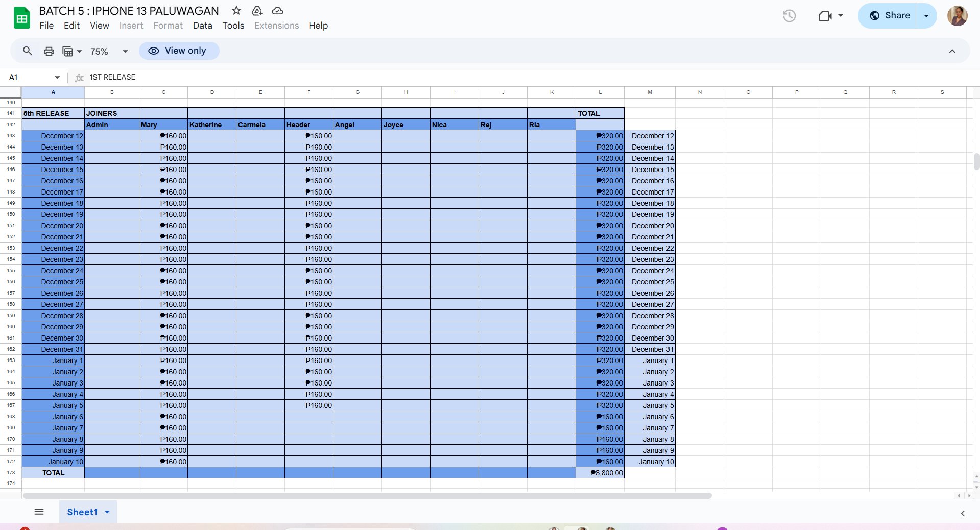
Task: Click December 25 in column A
Action: pyautogui.click(x=53, y=282)
